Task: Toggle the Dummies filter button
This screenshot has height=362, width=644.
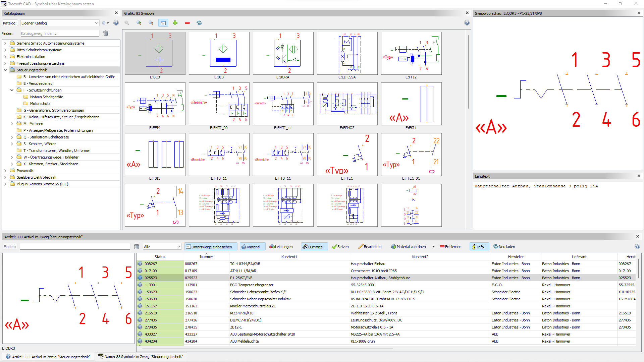Action: click(x=313, y=247)
